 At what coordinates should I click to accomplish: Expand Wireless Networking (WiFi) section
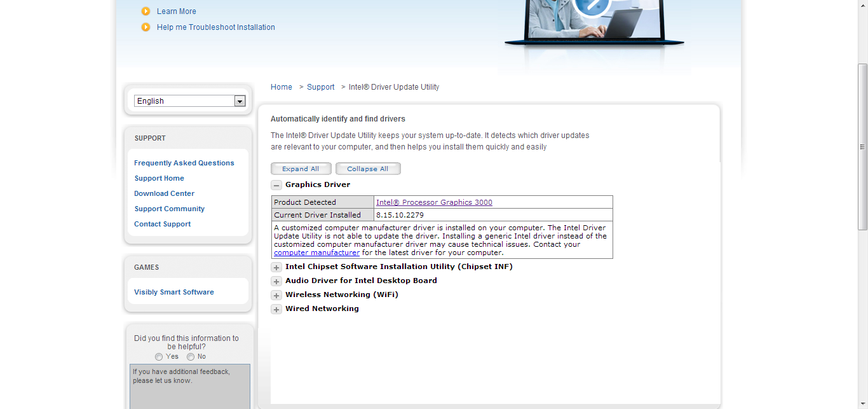point(276,295)
